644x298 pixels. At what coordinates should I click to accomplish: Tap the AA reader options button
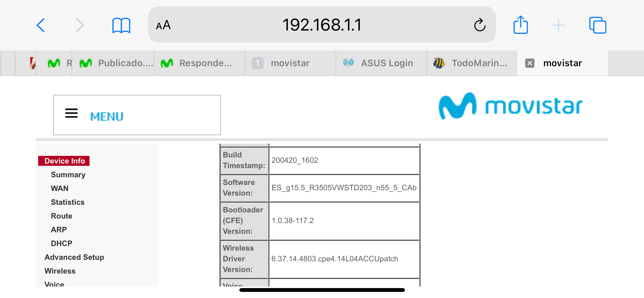pyautogui.click(x=163, y=25)
